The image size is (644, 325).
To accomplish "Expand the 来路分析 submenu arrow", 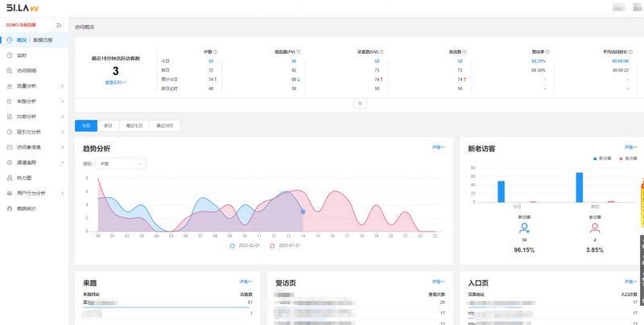I will 63,101.
